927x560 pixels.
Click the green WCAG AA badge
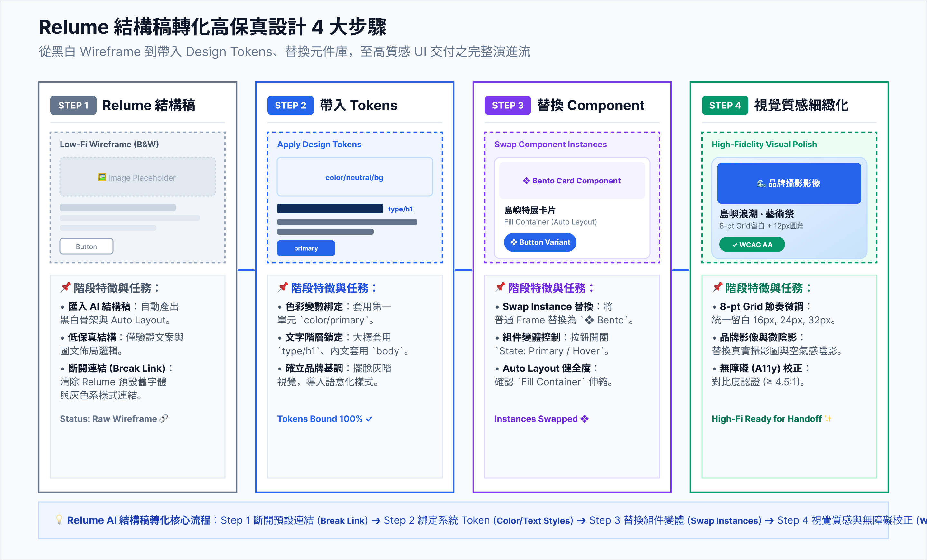pyautogui.click(x=752, y=245)
